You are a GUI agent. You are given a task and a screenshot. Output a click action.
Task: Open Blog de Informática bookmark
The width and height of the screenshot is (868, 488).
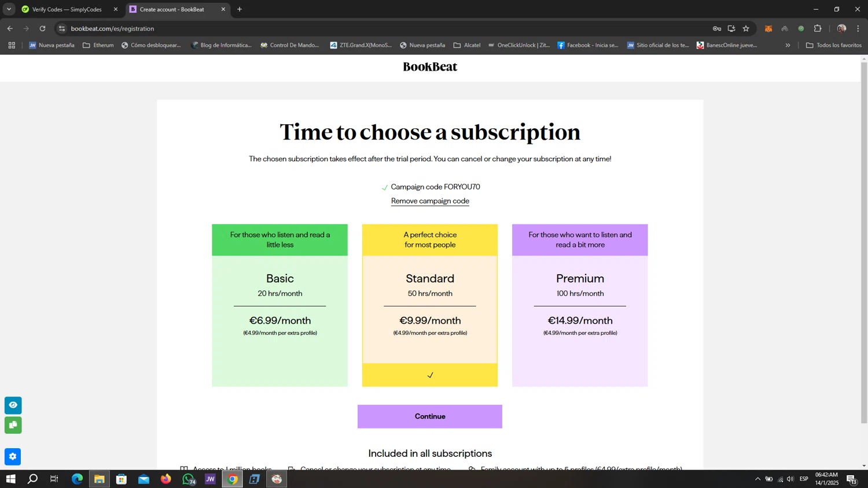(x=222, y=45)
